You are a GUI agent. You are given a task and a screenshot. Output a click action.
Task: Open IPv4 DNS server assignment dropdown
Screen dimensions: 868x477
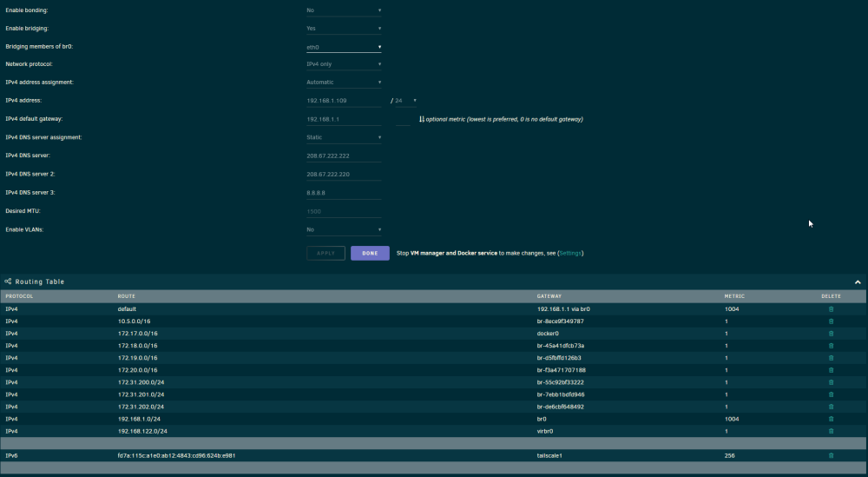click(x=344, y=137)
